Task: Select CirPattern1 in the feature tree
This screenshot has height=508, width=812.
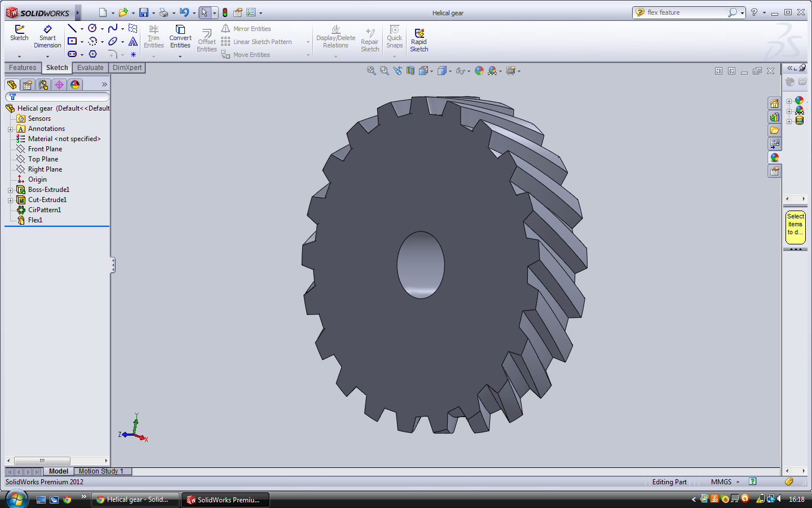Action: click(x=45, y=210)
